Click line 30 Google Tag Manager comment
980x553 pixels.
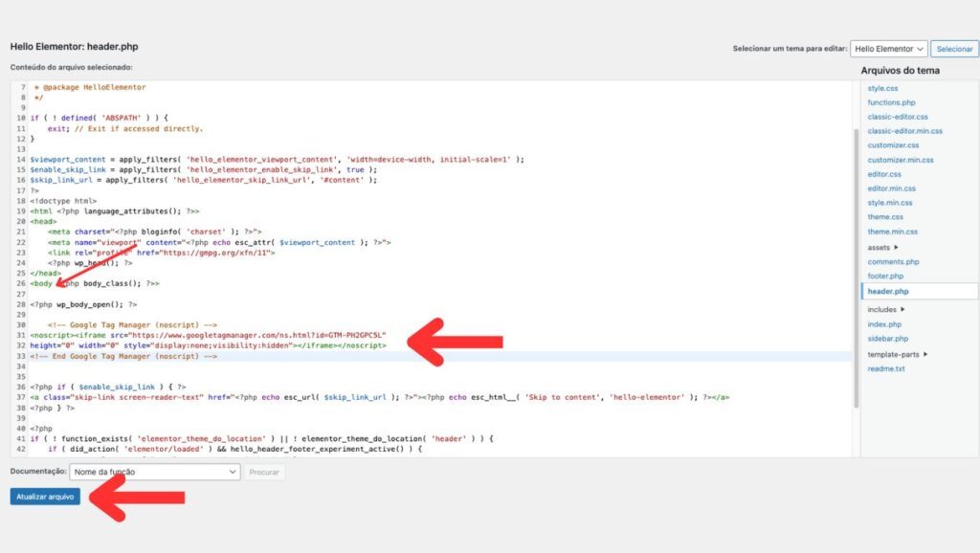[132, 325]
